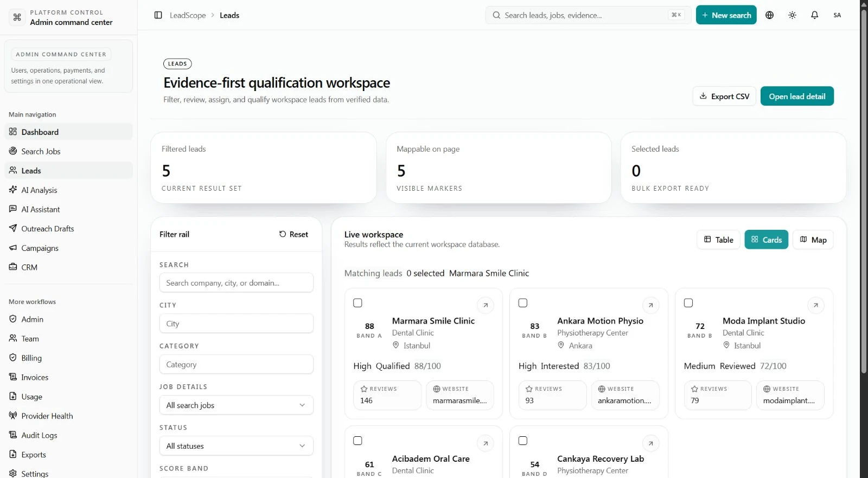The width and height of the screenshot is (868, 478).
Task: Switch to Table view
Action: click(x=718, y=240)
